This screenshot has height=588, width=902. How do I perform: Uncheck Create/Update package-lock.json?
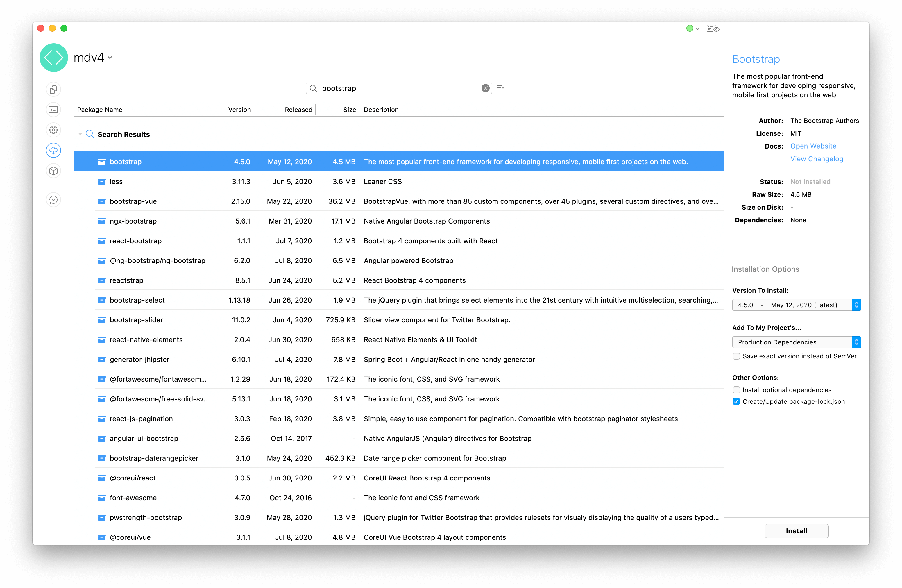[736, 401]
